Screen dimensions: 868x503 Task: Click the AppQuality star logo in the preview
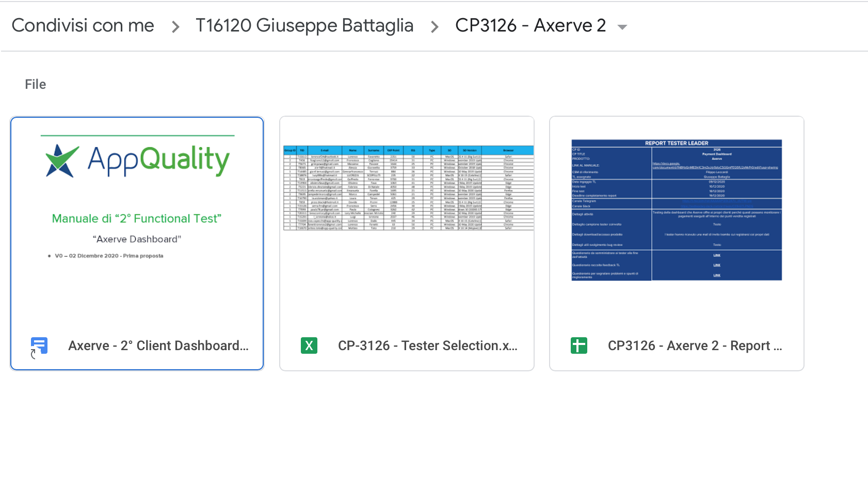point(62,160)
